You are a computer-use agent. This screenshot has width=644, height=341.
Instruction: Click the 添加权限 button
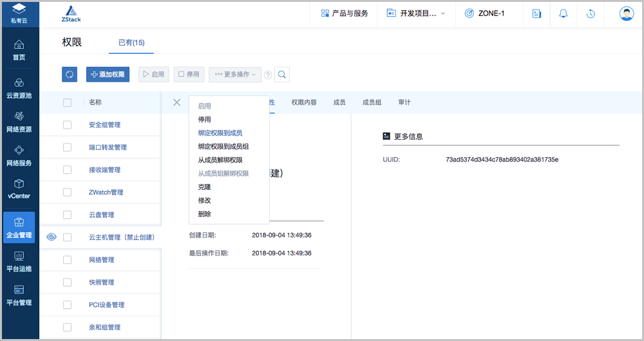[108, 75]
